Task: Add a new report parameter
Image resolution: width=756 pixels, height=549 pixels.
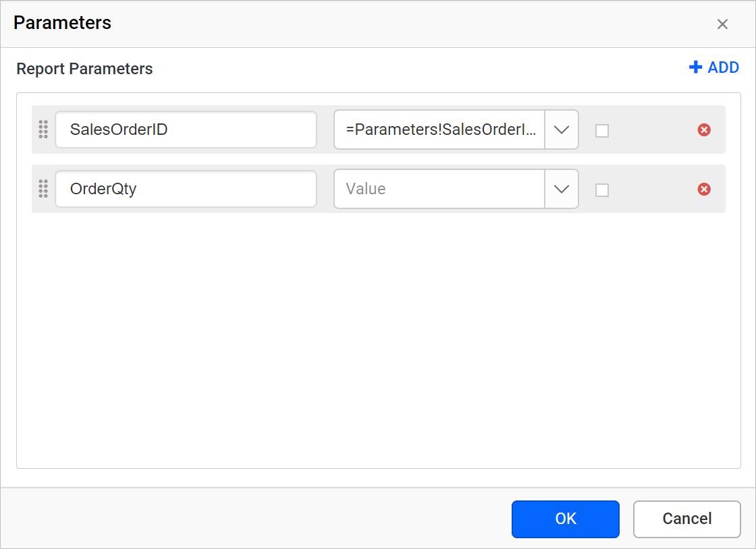Action: [714, 67]
